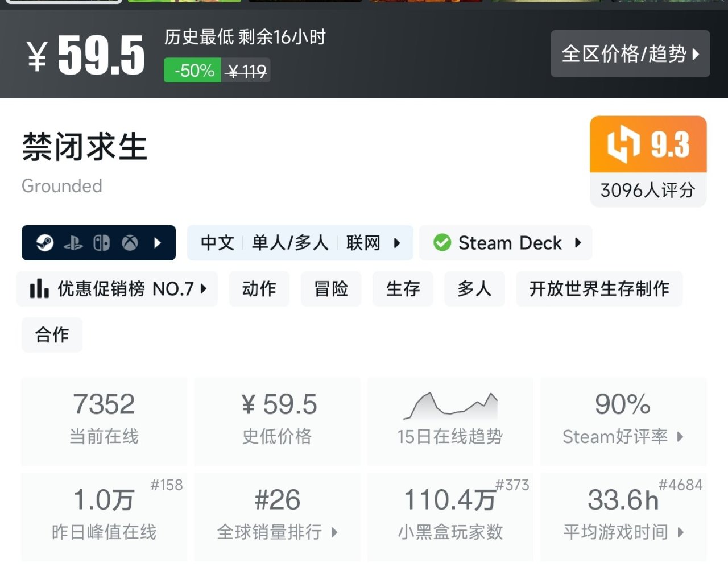Tap the 合作 tag

[x=52, y=335]
